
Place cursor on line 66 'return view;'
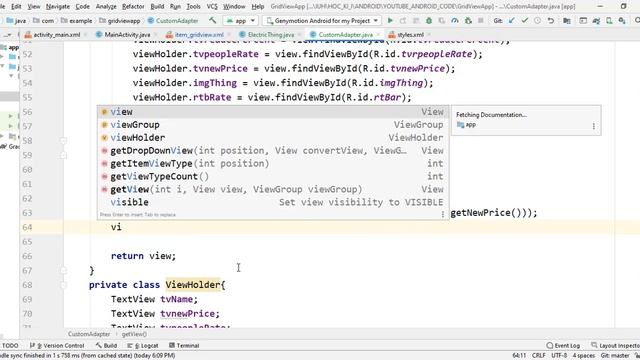pos(143,256)
